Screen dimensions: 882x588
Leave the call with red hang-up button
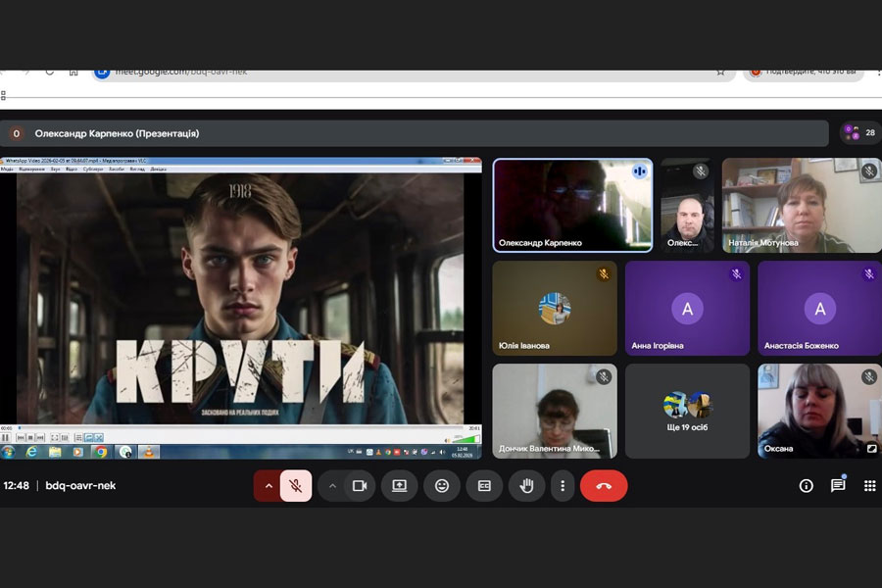pyautogui.click(x=604, y=486)
